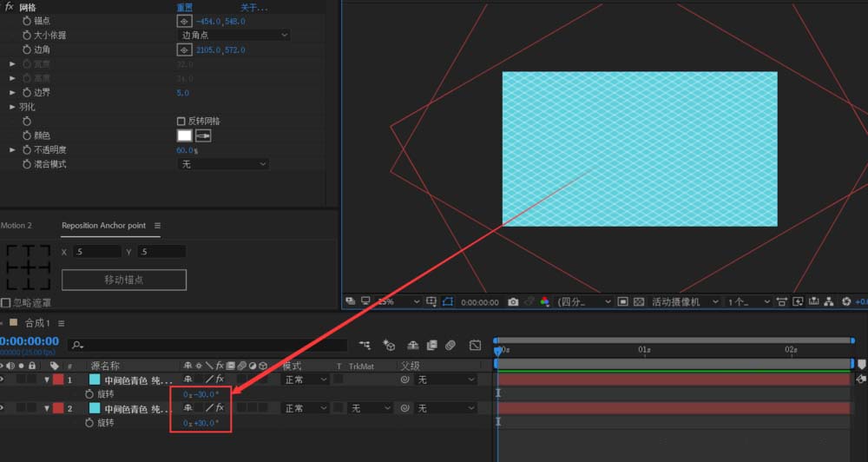This screenshot has height=462, width=868.
Task: Toggle stopwatch for 大小依据 property
Action: pyautogui.click(x=27, y=35)
